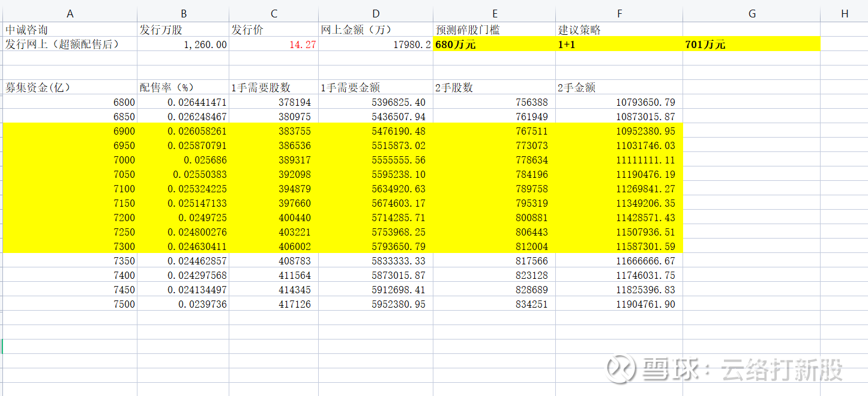Viewport: 868px width, 396px height.
Task: Select column F header
Action: tap(619, 14)
